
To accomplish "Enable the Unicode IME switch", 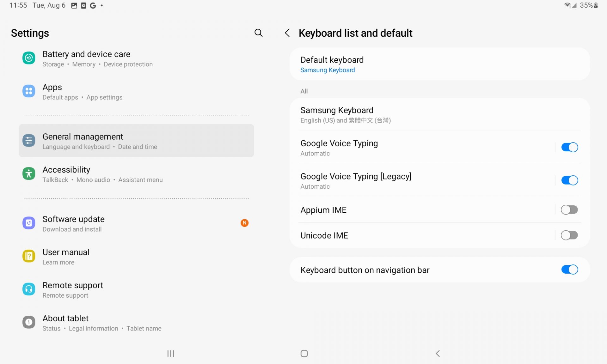I will click(x=569, y=236).
